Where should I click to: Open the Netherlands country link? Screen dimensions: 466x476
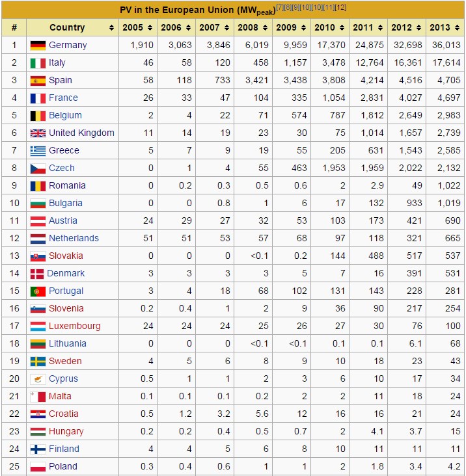click(74, 239)
